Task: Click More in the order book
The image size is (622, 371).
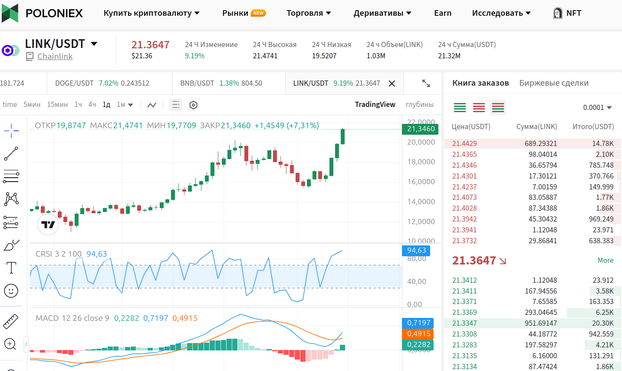Action: click(605, 260)
